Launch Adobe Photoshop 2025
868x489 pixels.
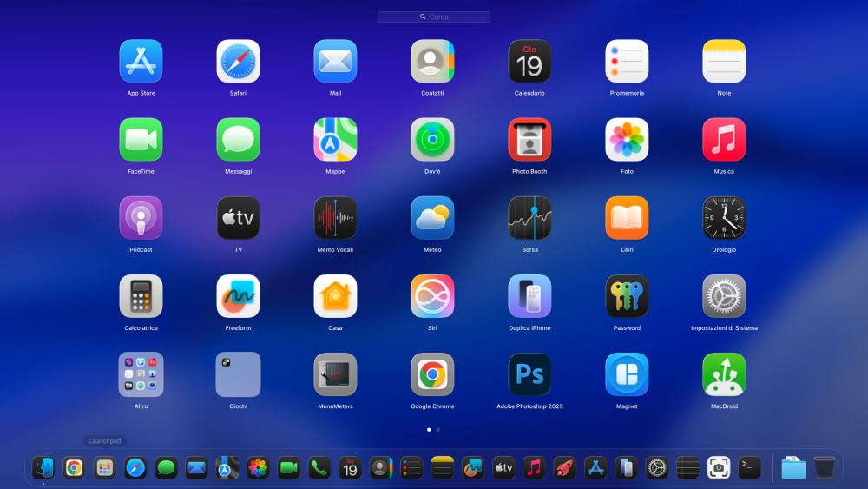[x=529, y=374]
